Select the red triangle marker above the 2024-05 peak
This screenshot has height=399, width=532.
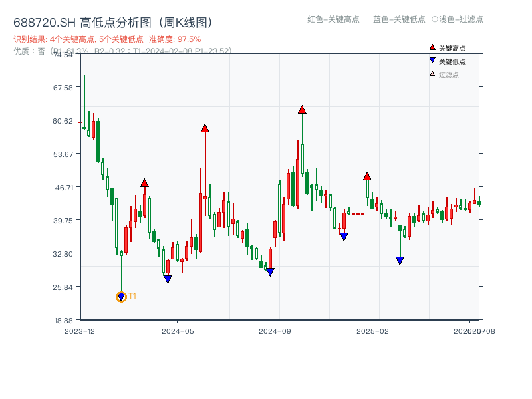205,127
